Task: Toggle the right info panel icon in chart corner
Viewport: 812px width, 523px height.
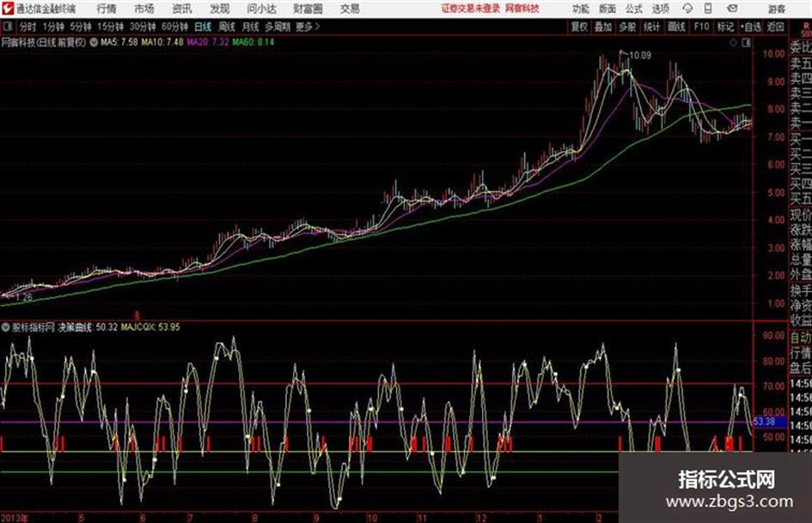Action: tap(746, 43)
